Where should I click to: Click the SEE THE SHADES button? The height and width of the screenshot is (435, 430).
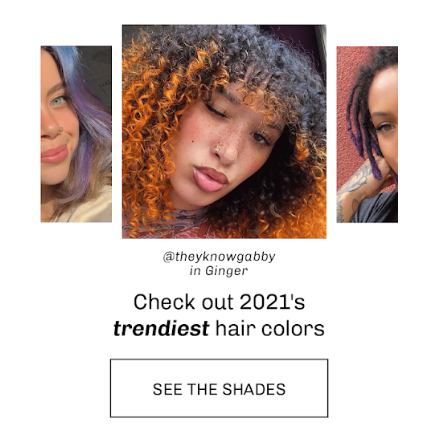point(219,388)
